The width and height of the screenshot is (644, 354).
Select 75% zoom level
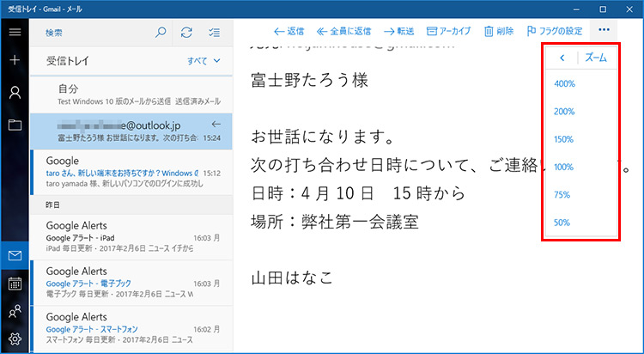pyautogui.click(x=564, y=195)
